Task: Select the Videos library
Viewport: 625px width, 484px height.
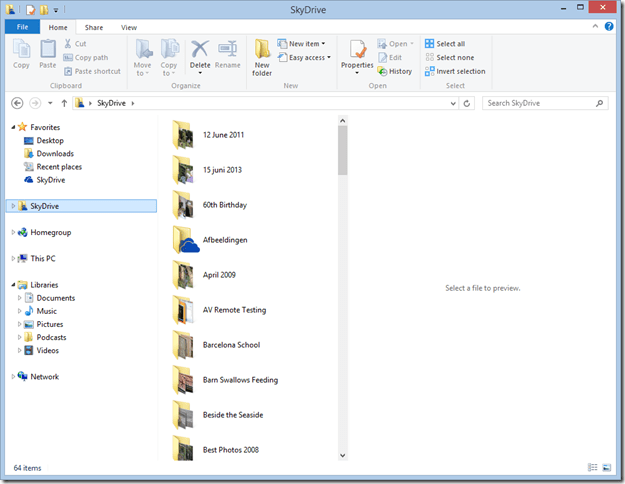Action: pos(41,350)
